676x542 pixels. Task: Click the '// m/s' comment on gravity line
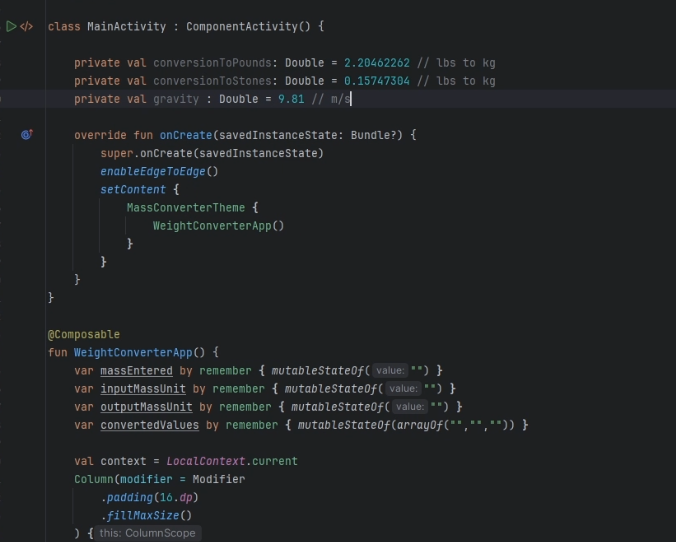(331, 99)
